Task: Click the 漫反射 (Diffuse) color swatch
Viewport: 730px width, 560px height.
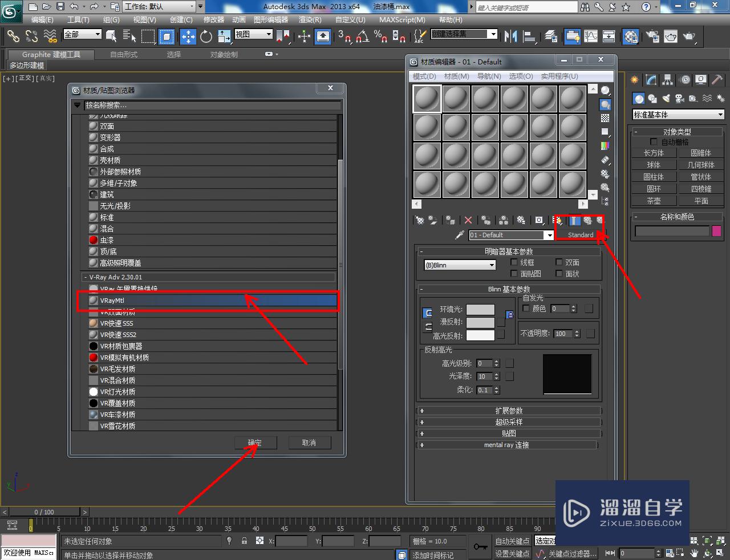Action: tap(481, 322)
